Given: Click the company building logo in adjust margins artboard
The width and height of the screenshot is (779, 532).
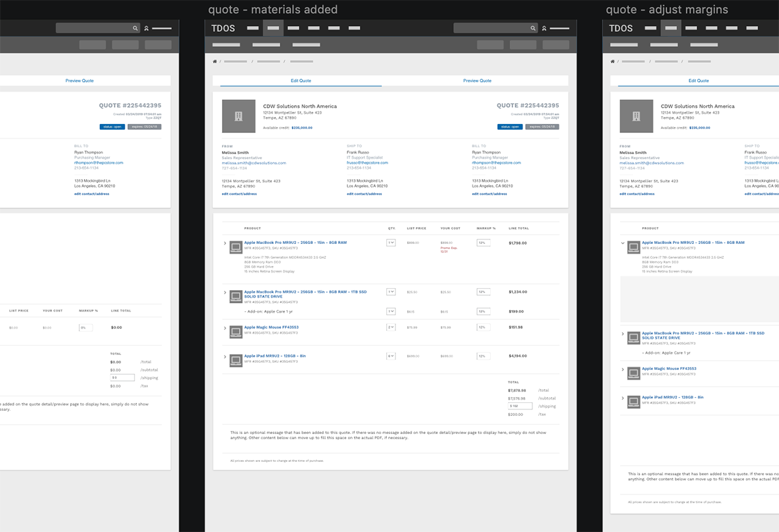Looking at the screenshot, I should point(636,116).
